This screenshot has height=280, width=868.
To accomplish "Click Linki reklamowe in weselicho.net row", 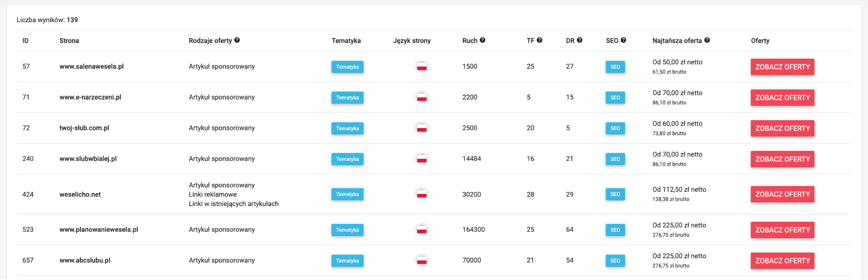I will [x=213, y=194].
